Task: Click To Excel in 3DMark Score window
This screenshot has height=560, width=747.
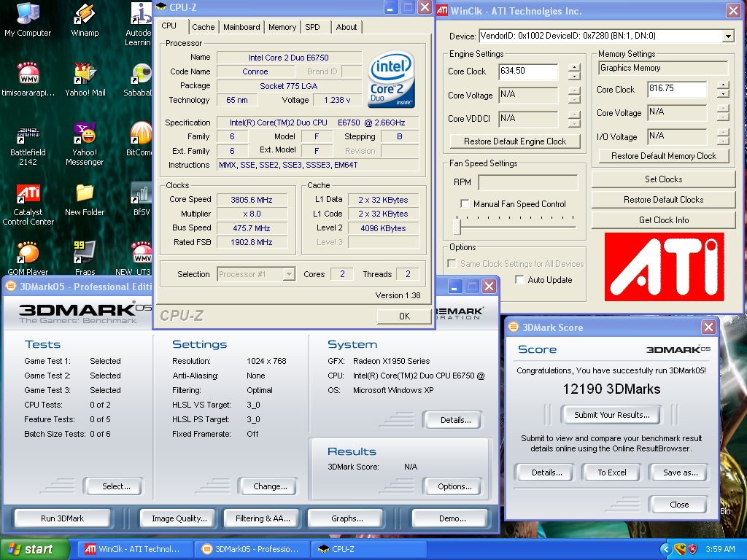Action: (x=612, y=472)
